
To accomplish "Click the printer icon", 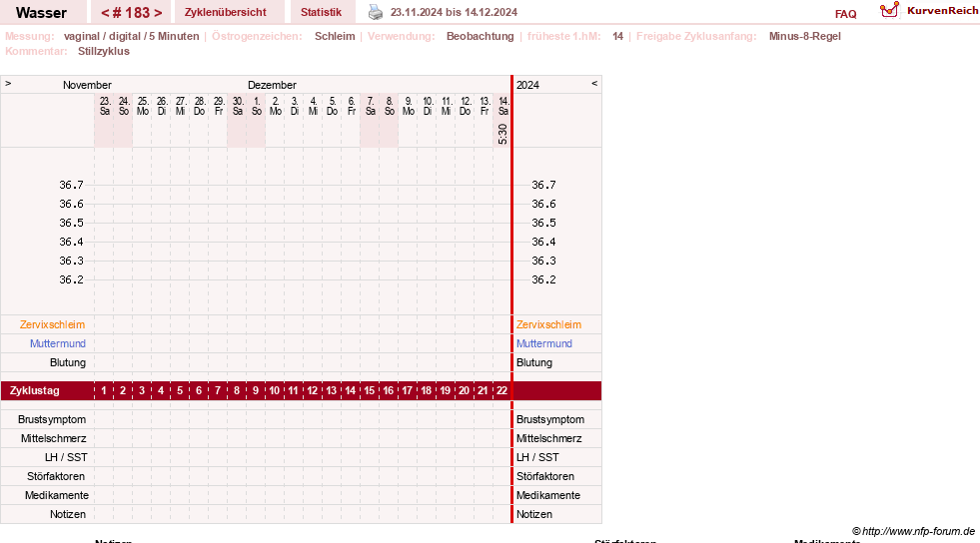I will 375,12.
